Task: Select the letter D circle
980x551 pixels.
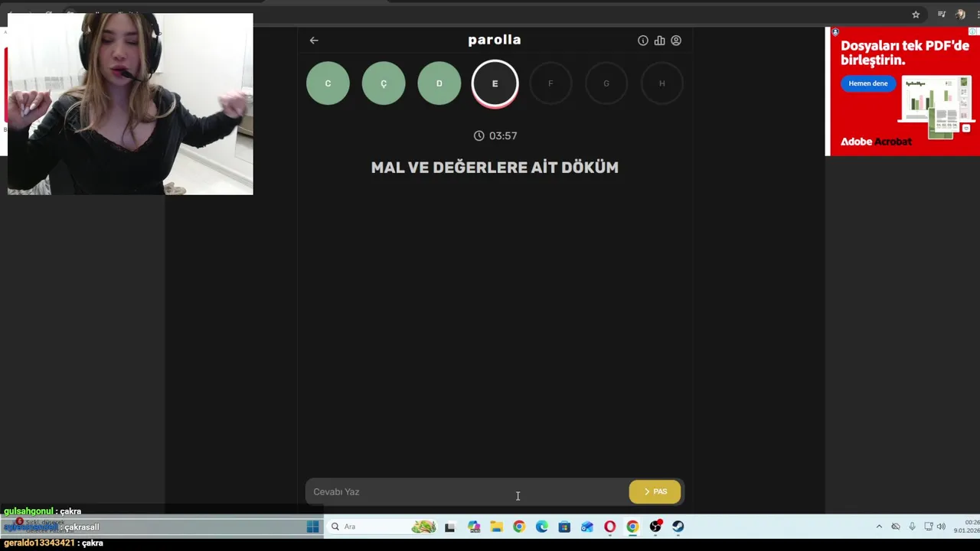Action: click(x=439, y=83)
